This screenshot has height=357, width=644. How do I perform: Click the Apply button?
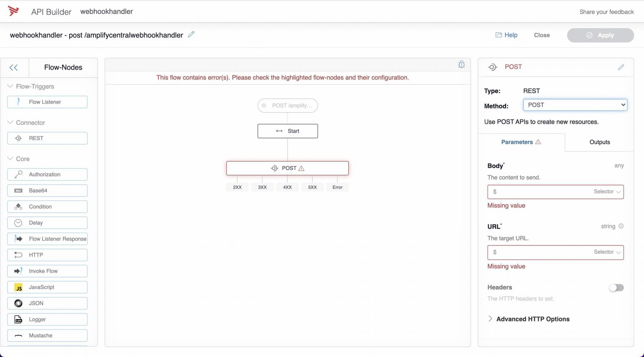coord(600,35)
